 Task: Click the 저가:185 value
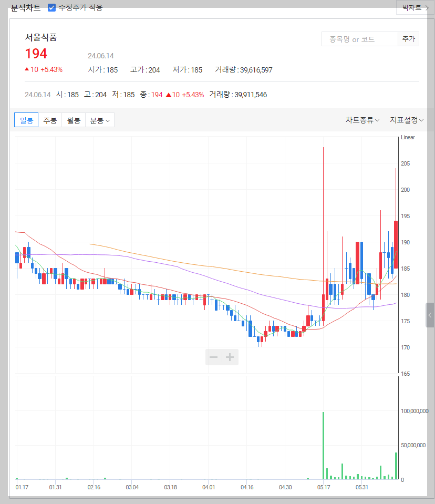tap(188, 70)
